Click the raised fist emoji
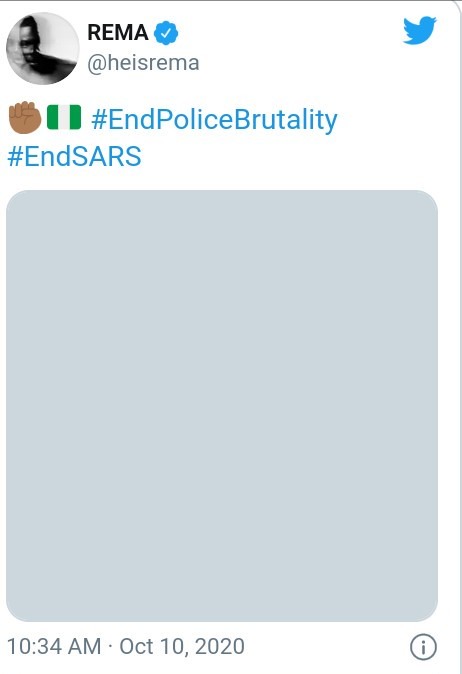The image size is (462, 674). point(25,117)
